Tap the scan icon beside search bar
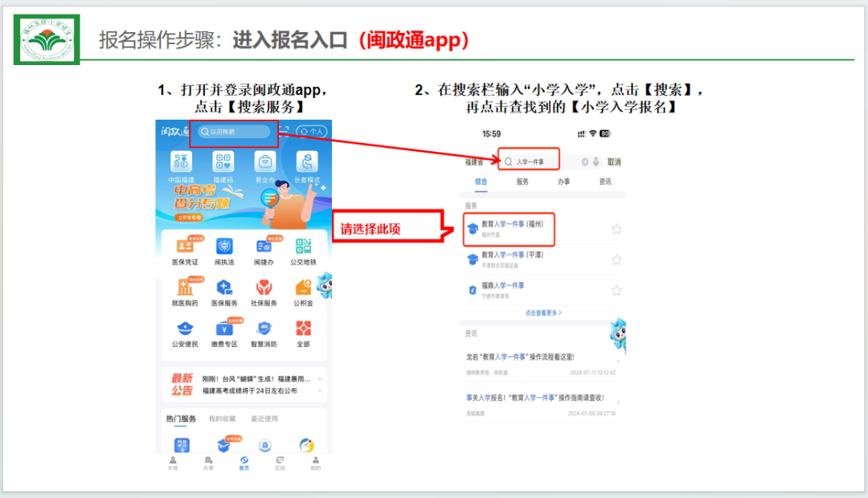This screenshot has height=498, width=868. point(284,131)
